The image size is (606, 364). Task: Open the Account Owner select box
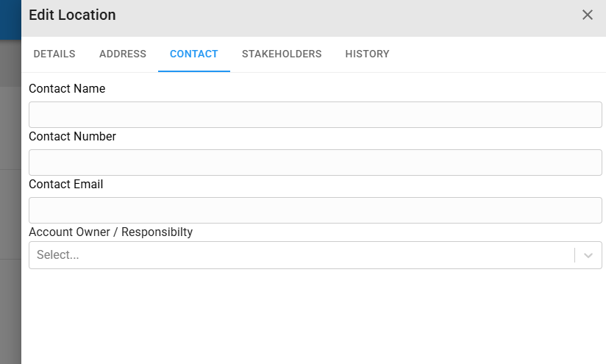316,255
